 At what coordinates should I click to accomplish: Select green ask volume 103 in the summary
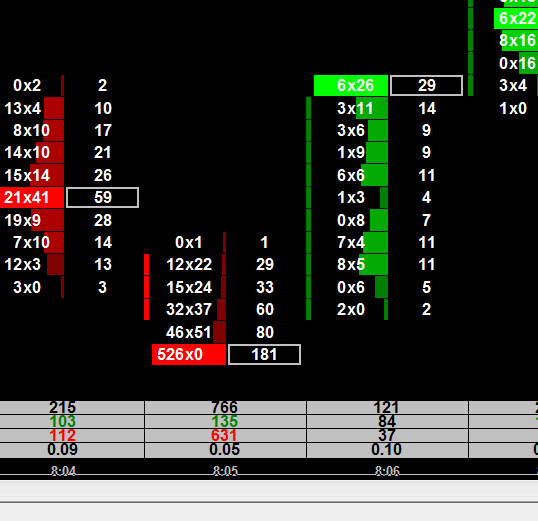pos(62,421)
